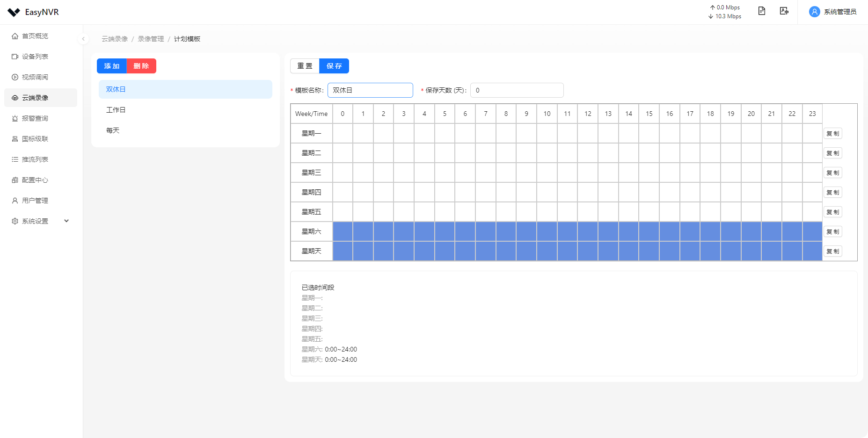The image size is (868, 438).
Task: Click the play icon next to 视频调阅
Action: [x=15, y=77]
